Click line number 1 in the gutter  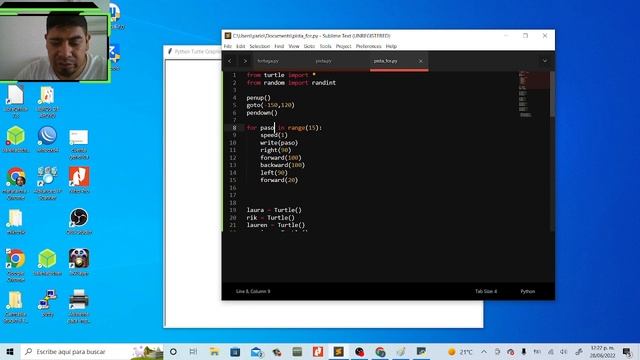(x=234, y=75)
